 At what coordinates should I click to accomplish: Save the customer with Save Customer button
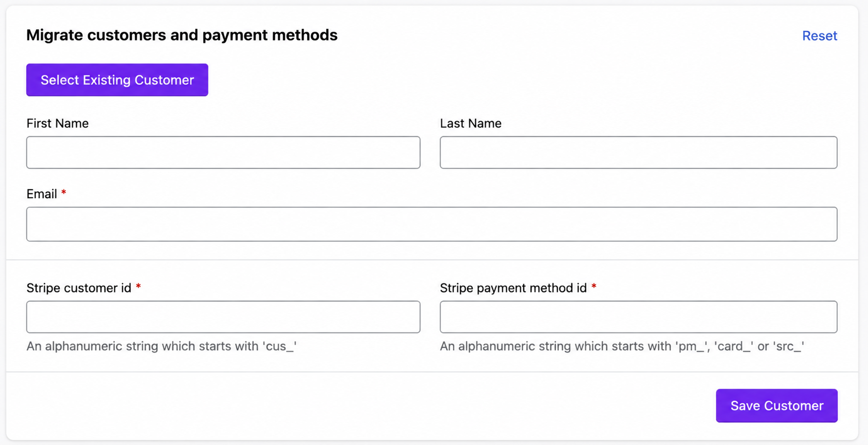click(777, 405)
